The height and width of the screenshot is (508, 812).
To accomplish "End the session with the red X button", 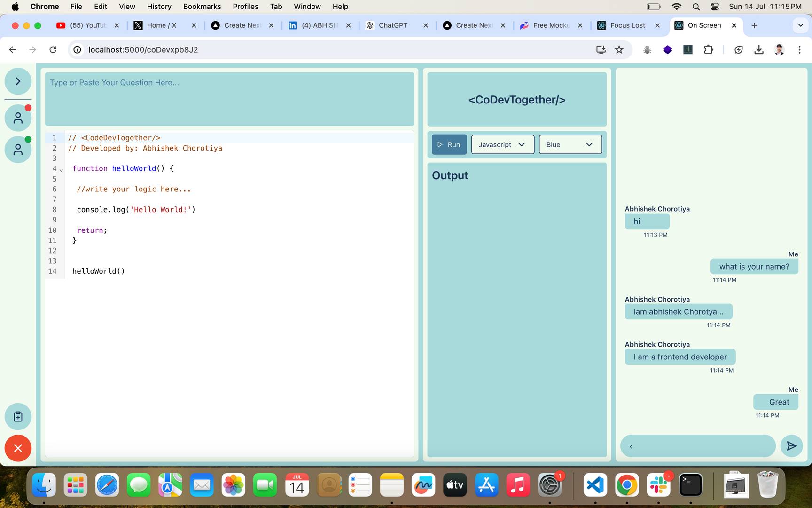I will (x=18, y=448).
